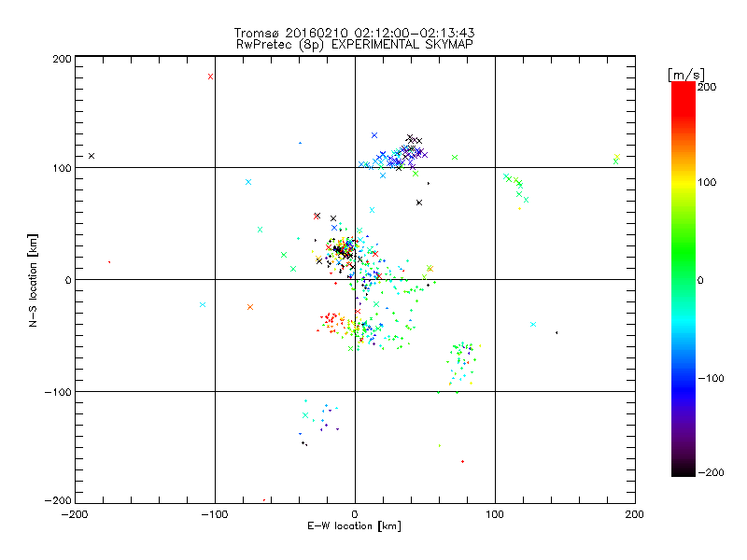Click the colorbar label '100'
Image resolution: width=747 pixels, height=560 pixels.
pos(707,182)
